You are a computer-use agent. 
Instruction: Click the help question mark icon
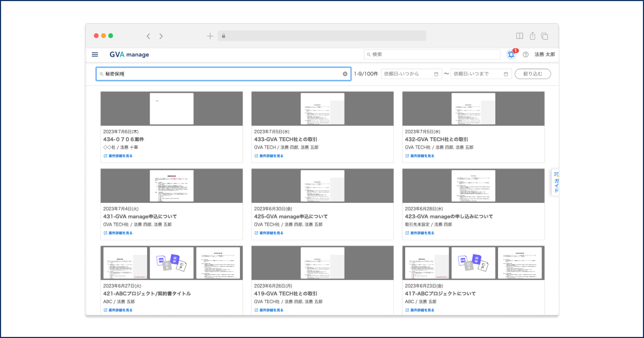pos(525,55)
